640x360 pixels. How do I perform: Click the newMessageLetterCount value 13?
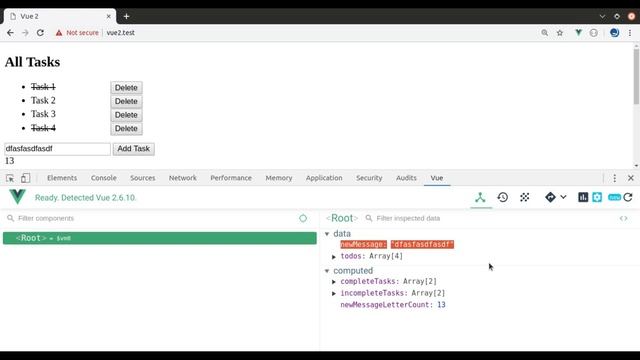pos(441,305)
